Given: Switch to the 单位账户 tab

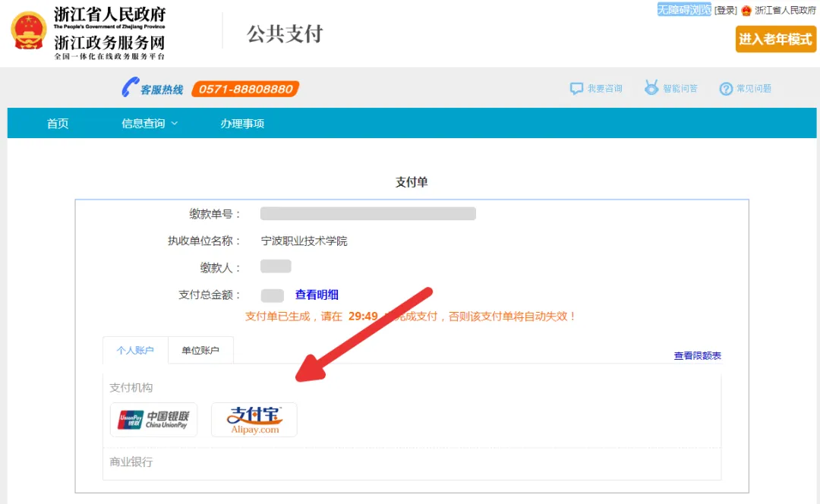Looking at the screenshot, I should 200,351.
